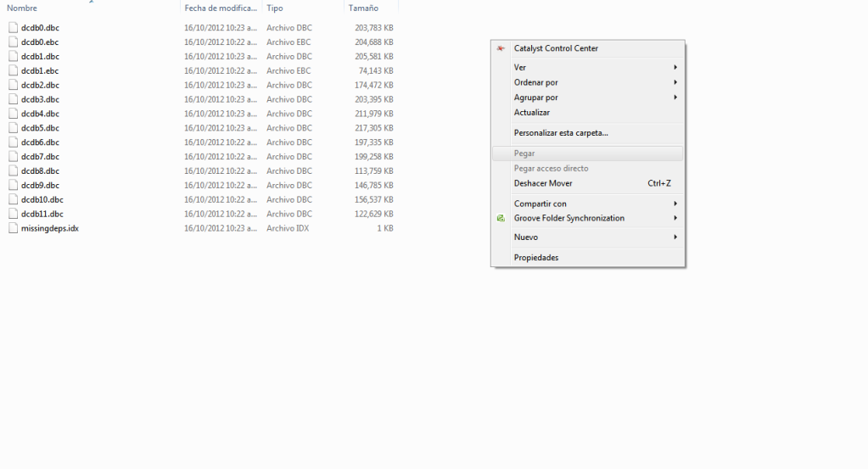Viewport: 868px width, 469px height.
Task: Select file icon of dcdb9.dbc
Action: point(14,185)
